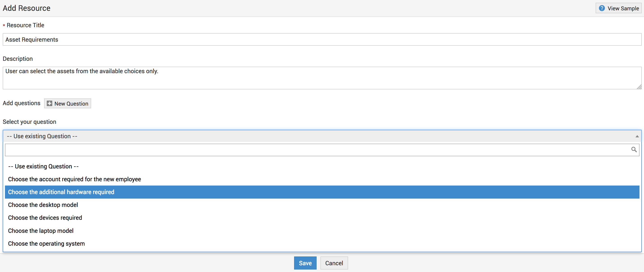
Task: Cancel adding the resource
Action: (x=334, y=263)
